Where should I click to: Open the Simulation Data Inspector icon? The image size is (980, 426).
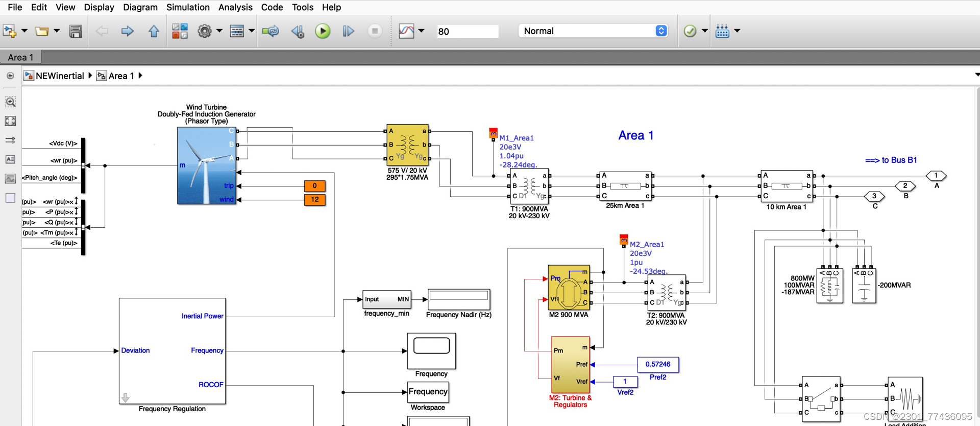pos(406,31)
